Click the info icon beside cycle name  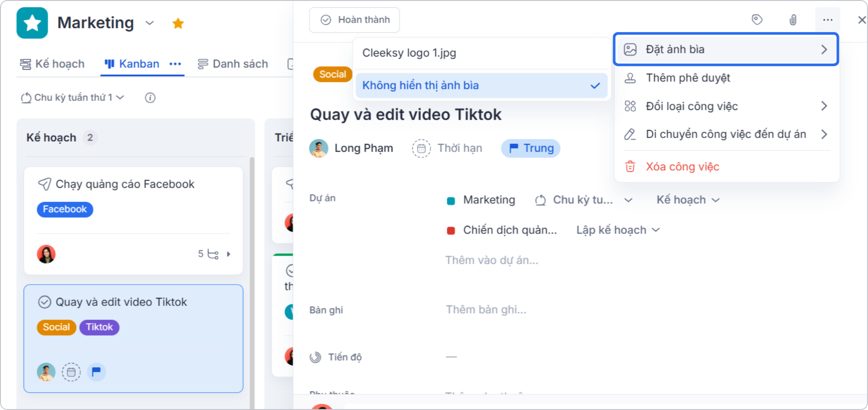pos(150,97)
